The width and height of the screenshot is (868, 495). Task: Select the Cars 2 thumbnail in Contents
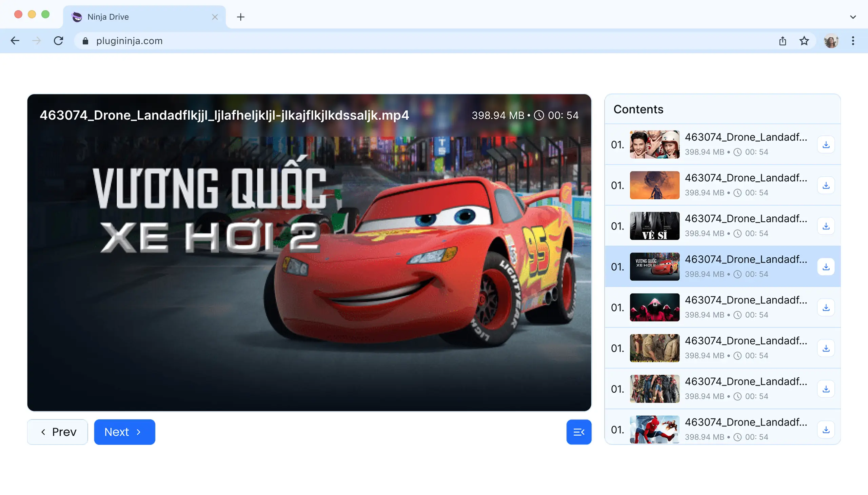654,267
